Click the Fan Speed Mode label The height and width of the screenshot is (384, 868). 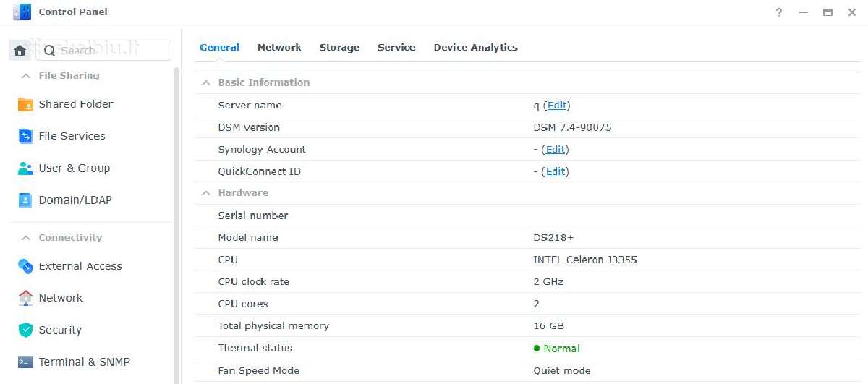coord(258,371)
